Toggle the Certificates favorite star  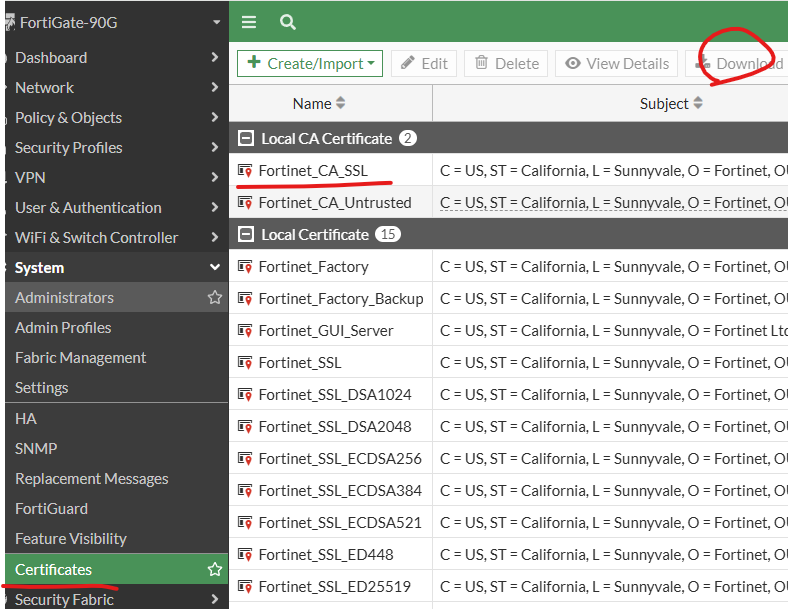click(215, 569)
